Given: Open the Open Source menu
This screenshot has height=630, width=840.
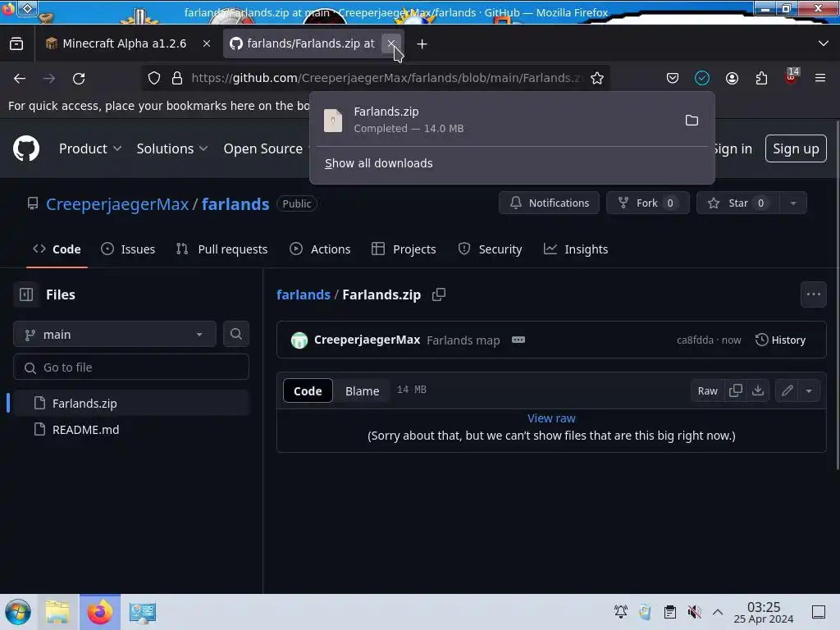Looking at the screenshot, I should pos(263,148).
